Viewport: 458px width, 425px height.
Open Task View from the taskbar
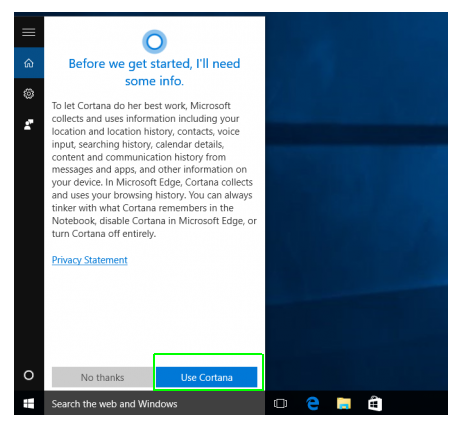click(280, 404)
